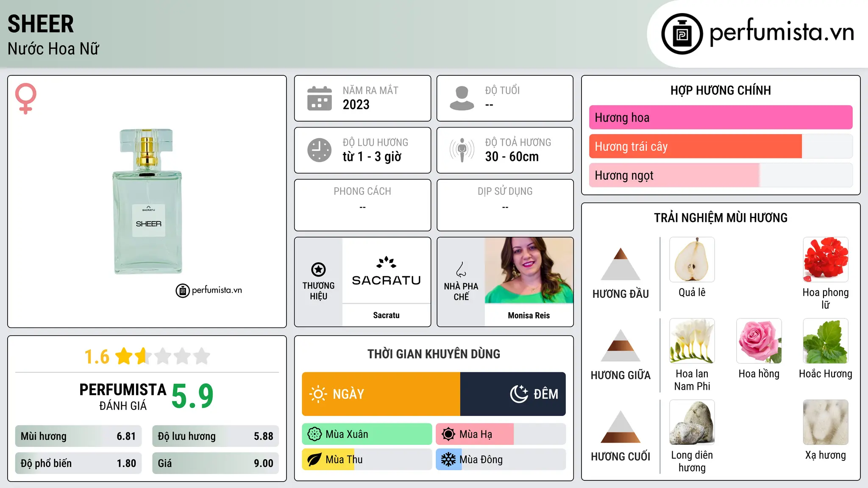The image size is (868, 488).
Task: Click the Mùa Đông season bar
Action: pos(501,460)
